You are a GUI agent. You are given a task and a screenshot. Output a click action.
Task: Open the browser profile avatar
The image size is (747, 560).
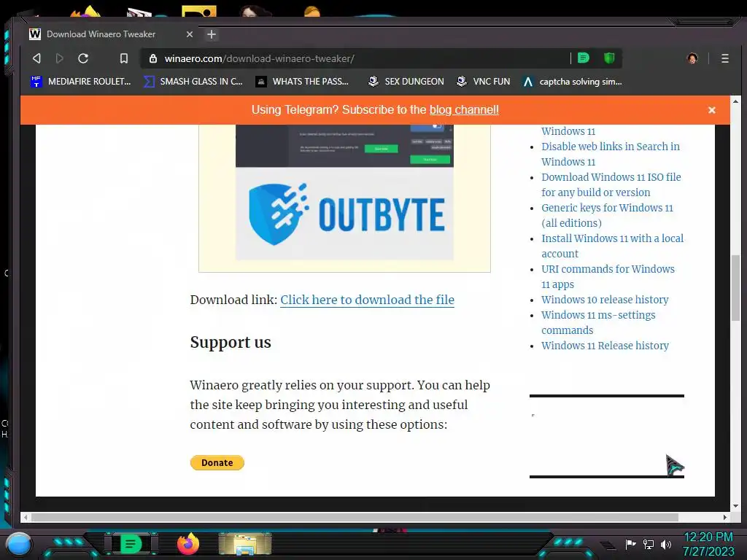692,58
